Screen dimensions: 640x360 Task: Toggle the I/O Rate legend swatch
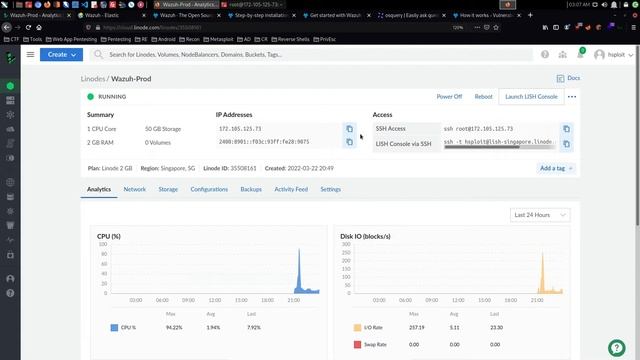tap(357, 328)
